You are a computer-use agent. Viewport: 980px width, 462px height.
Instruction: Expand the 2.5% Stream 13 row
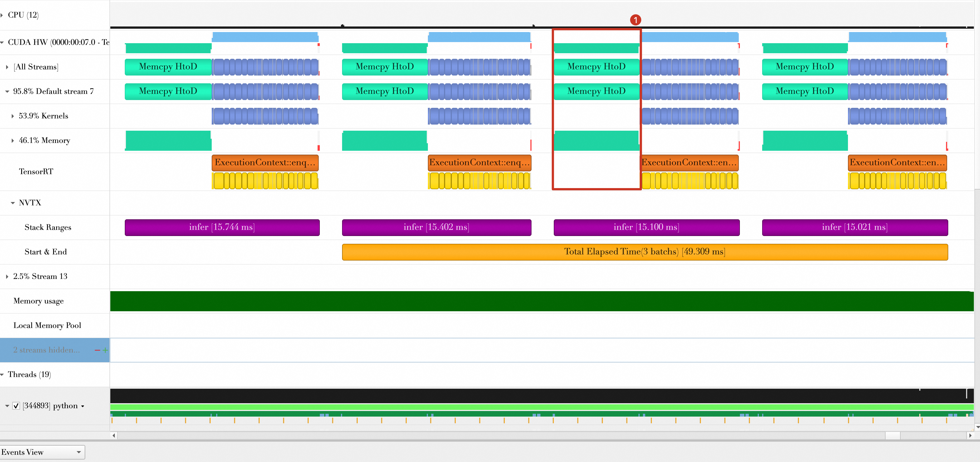(7, 277)
